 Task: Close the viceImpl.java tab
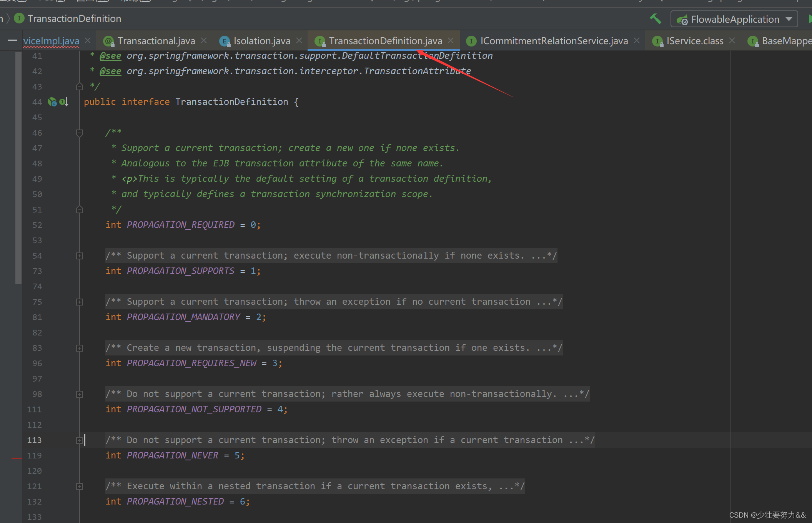pos(88,40)
